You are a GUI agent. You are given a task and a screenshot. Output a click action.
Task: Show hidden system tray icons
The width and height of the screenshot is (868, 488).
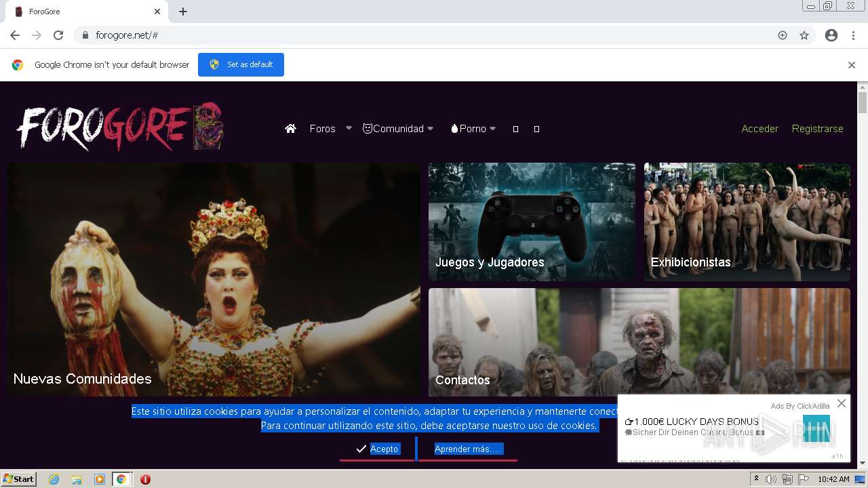point(756,479)
